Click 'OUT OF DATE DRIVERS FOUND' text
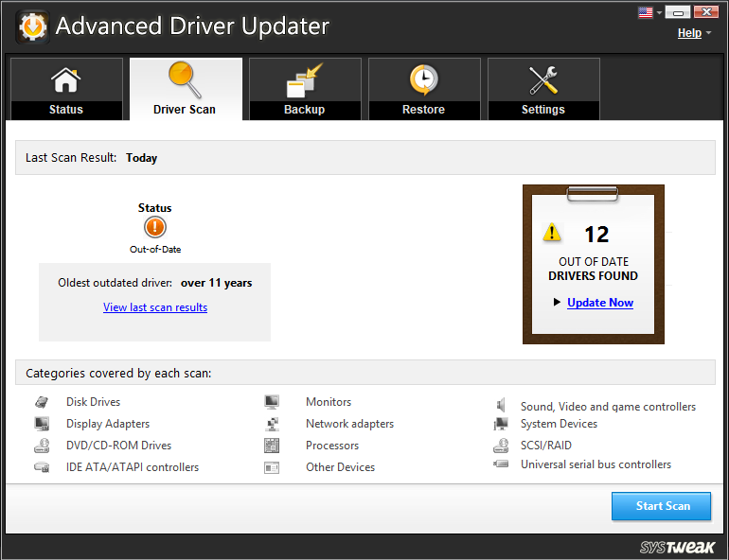 click(593, 269)
